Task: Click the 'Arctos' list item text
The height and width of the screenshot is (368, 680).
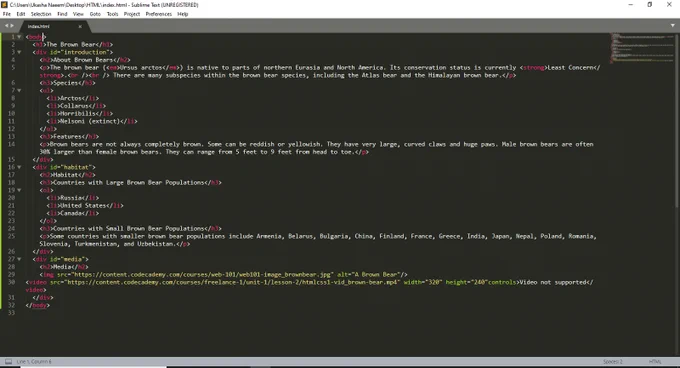Action: pos(72,98)
